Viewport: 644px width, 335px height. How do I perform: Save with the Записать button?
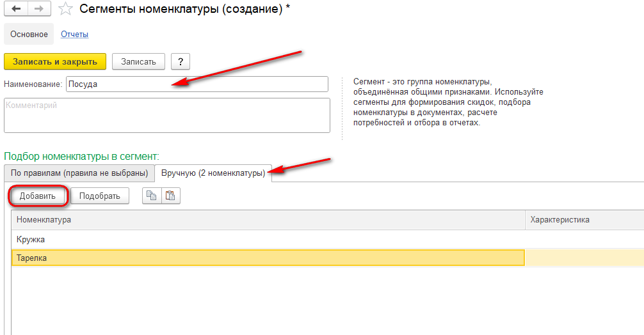[x=138, y=61]
